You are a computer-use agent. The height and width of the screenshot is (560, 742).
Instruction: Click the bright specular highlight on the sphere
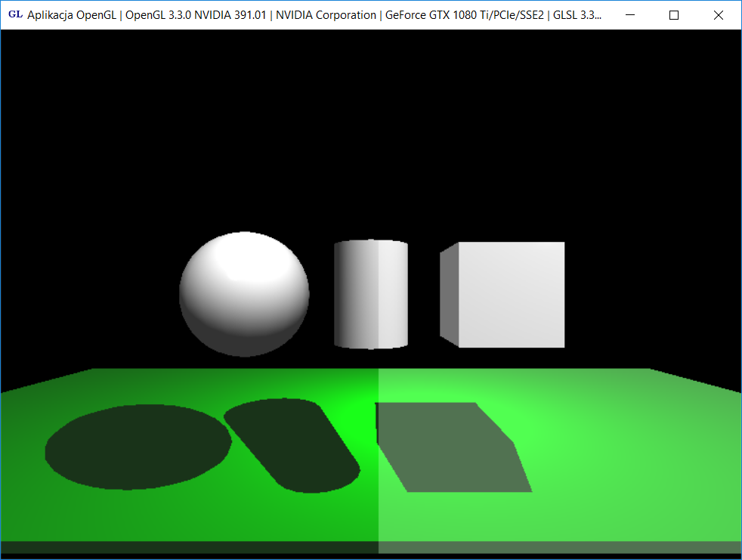pyautogui.click(x=237, y=257)
